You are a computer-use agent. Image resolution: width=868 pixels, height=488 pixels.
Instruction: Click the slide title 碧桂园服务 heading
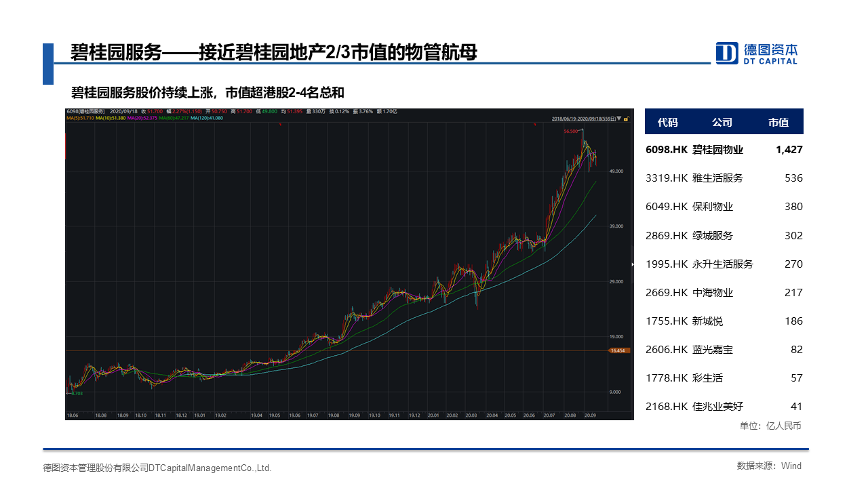tap(274, 53)
